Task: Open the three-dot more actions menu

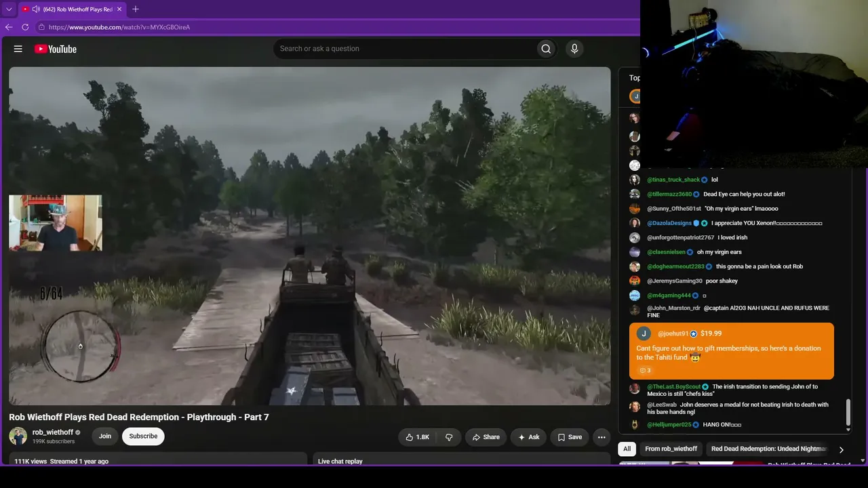Action: pyautogui.click(x=601, y=437)
